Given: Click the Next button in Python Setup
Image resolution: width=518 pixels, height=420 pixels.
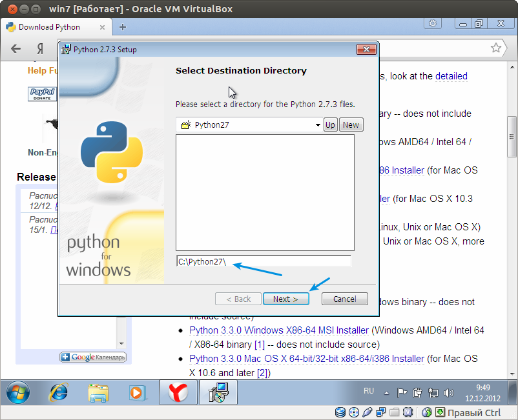Looking at the screenshot, I should coord(286,299).
